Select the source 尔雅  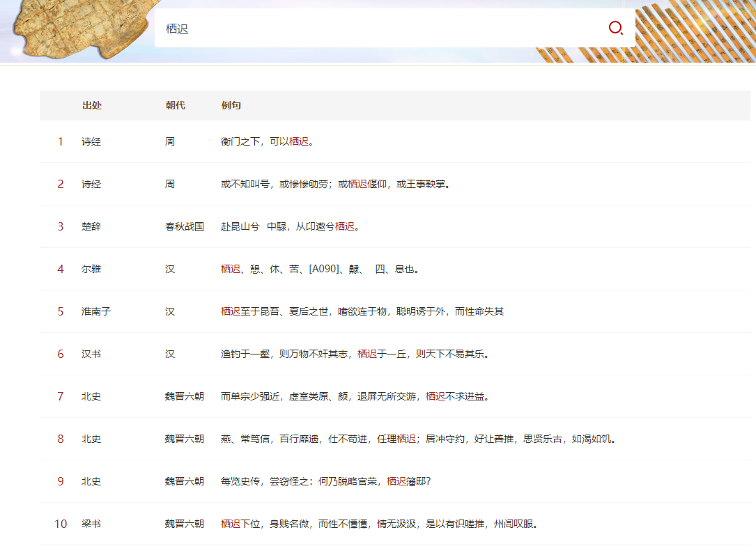click(x=91, y=269)
